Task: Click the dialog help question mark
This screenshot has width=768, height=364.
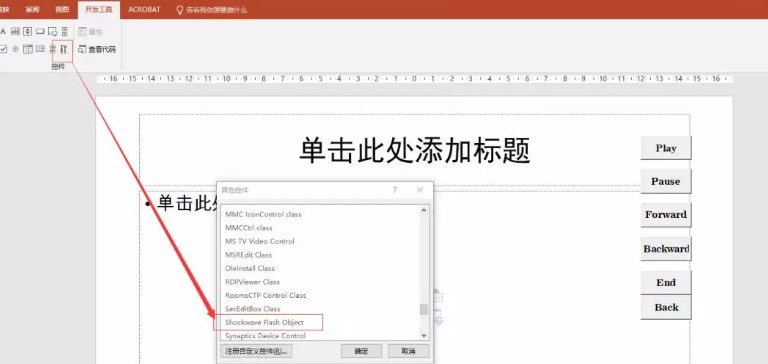Action: [x=395, y=190]
